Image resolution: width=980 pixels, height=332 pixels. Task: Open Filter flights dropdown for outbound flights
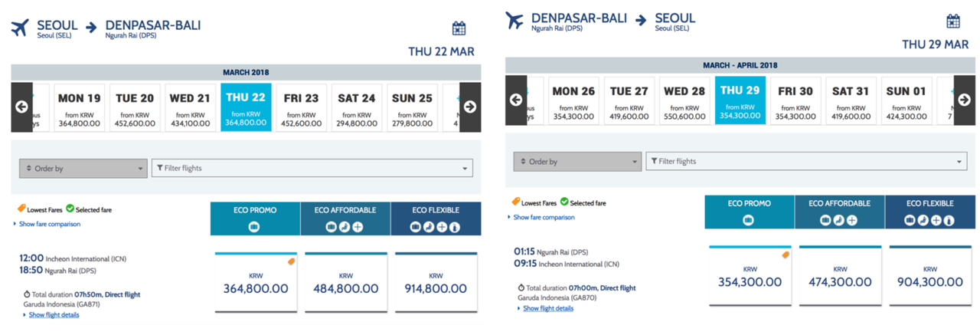point(312,168)
